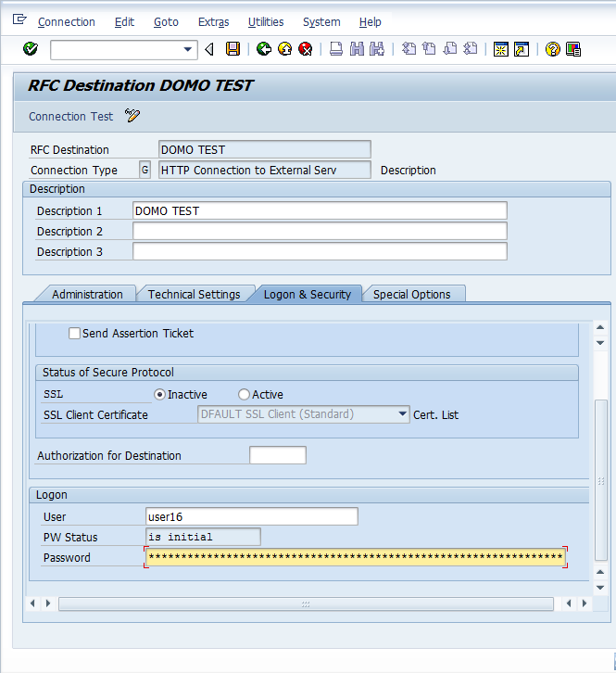Screen dimensions: 616x673
Task: Click the RFC Destination field
Action: coord(265,150)
